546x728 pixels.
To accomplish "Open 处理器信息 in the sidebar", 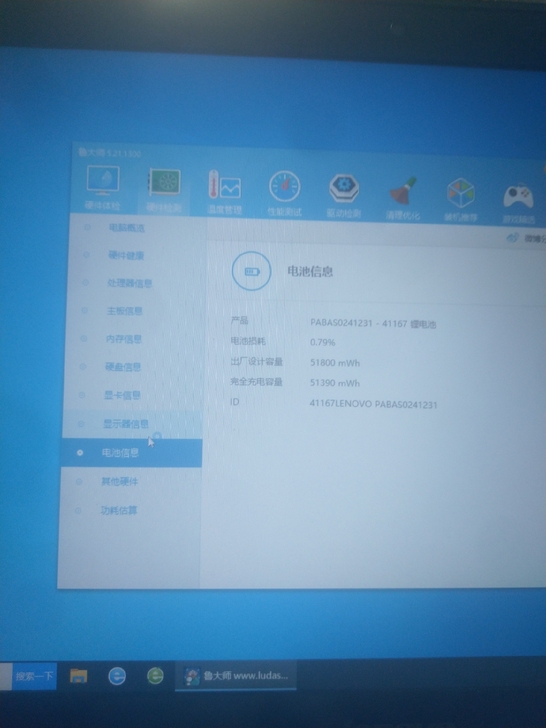I will coord(130,283).
